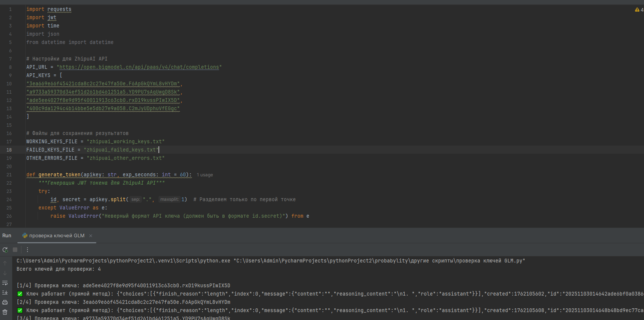Click the '1 usage' hint beside generate_token

(x=205, y=175)
